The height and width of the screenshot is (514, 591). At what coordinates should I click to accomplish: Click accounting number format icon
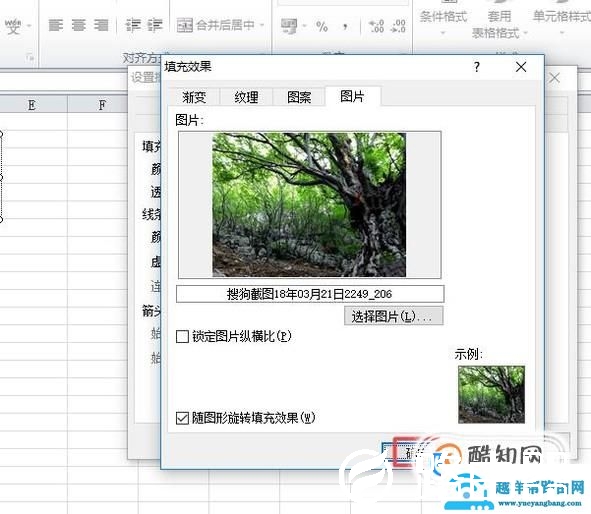289,26
